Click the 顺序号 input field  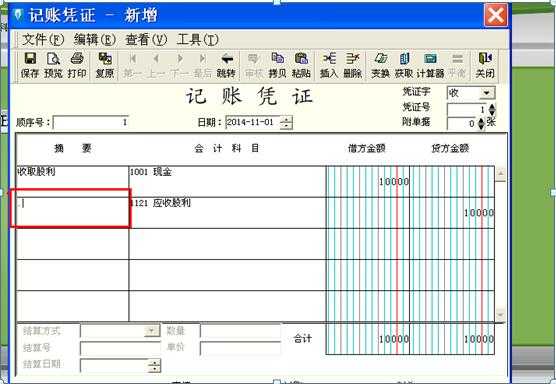[x=91, y=123]
